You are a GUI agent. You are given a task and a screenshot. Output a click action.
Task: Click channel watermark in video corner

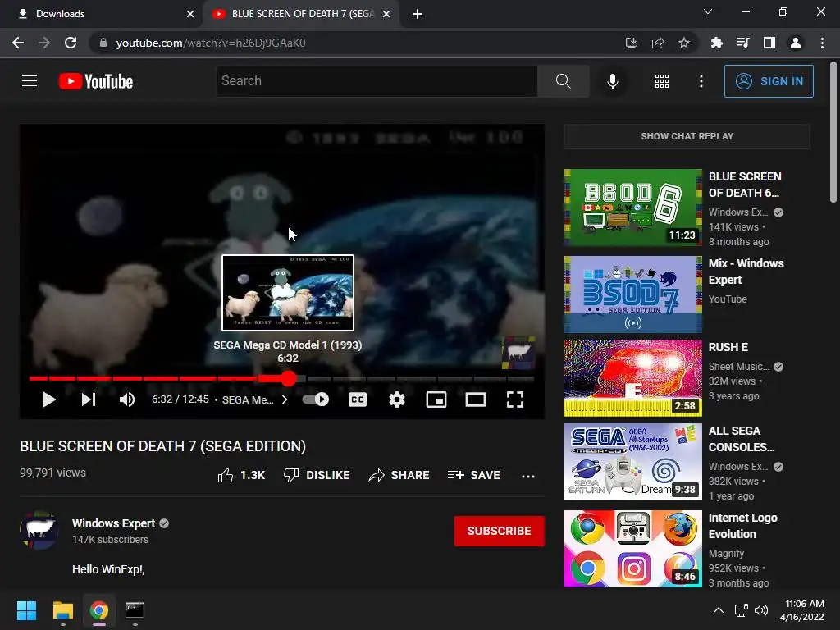(518, 353)
